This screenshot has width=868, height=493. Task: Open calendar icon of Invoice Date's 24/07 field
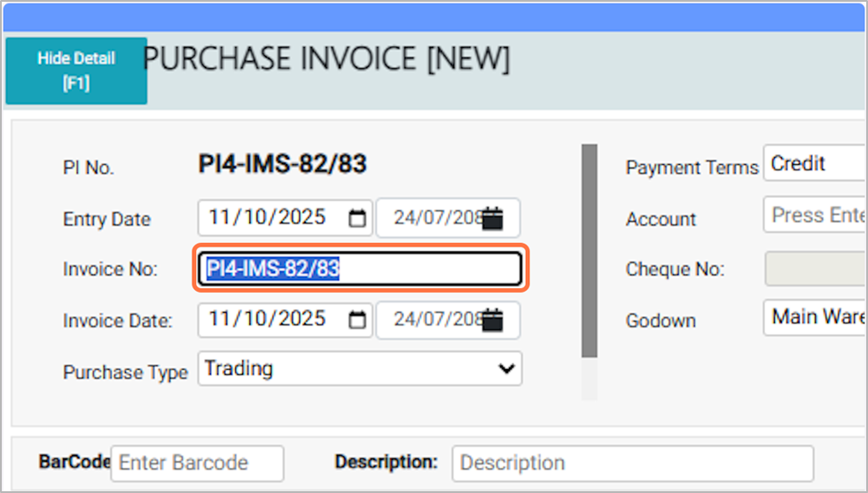pyautogui.click(x=493, y=320)
